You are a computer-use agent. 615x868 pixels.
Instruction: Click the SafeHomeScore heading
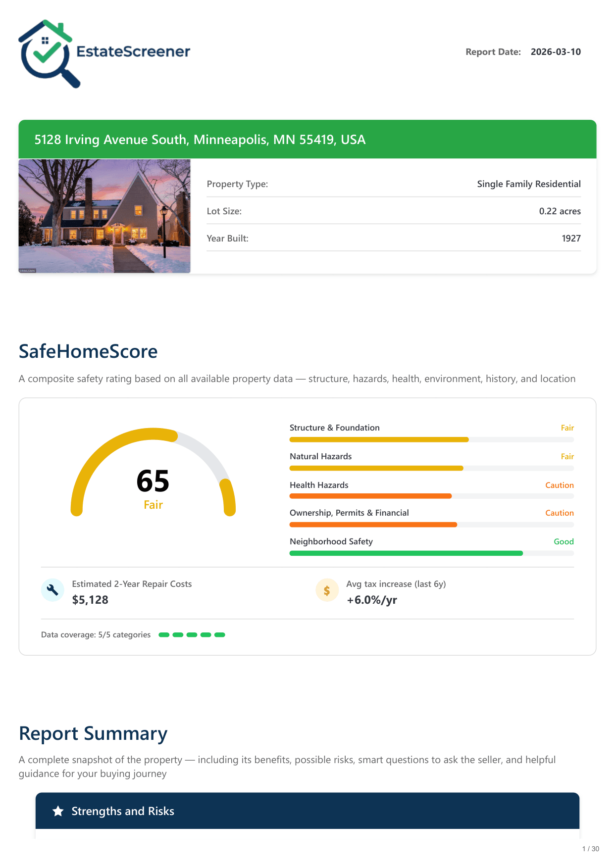coord(88,351)
